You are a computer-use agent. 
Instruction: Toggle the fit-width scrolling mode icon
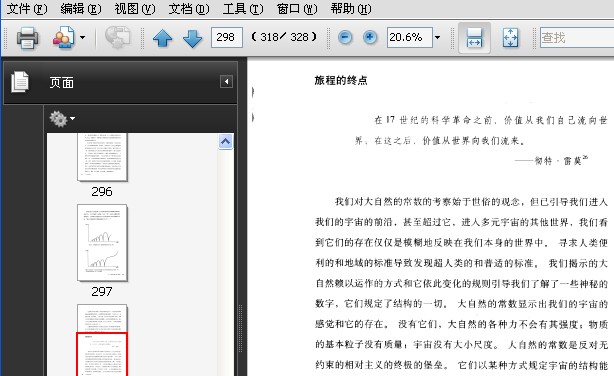pos(474,38)
